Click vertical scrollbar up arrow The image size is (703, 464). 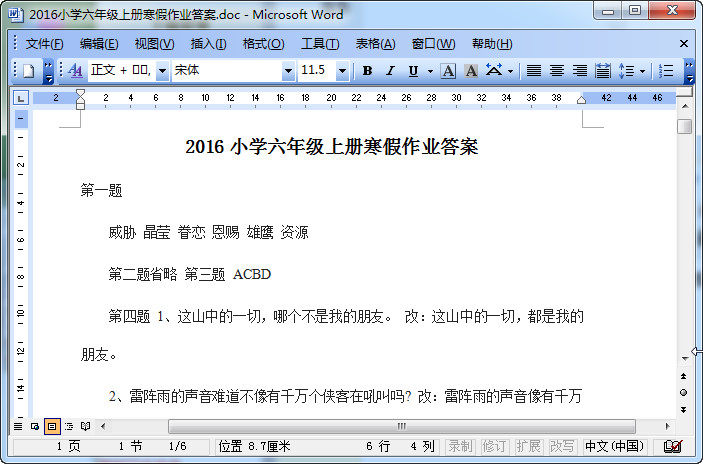685,106
